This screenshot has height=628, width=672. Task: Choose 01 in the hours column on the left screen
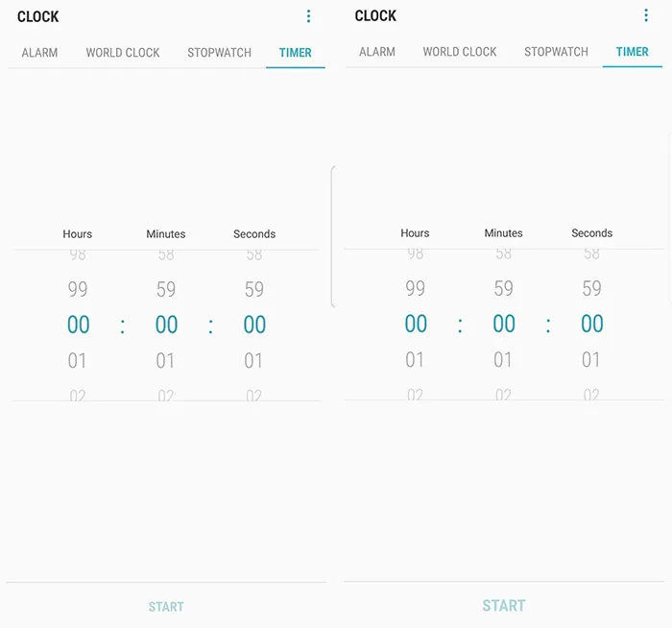(x=78, y=361)
